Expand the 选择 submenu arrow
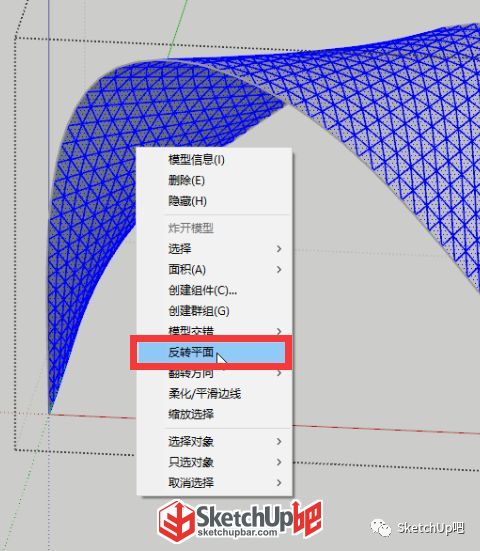The image size is (480, 551). click(279, 249)
